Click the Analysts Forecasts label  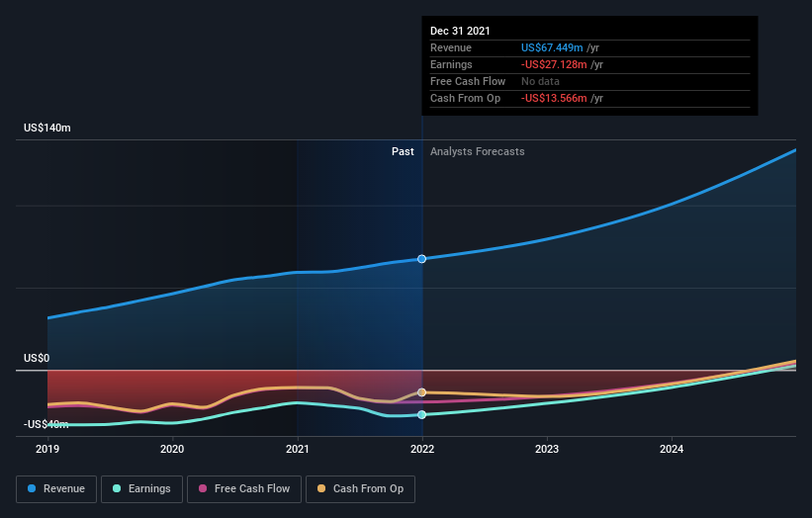tap(478, 151)
